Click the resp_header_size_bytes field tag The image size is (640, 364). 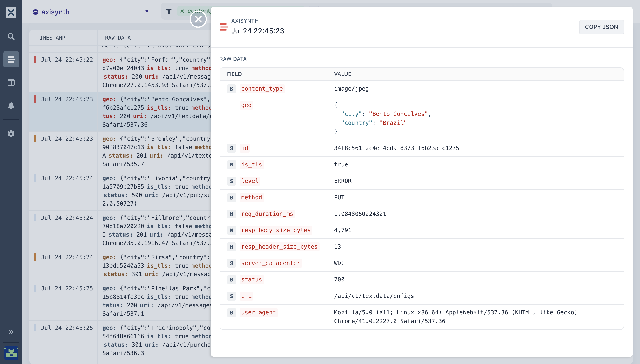tap(279, 247)
